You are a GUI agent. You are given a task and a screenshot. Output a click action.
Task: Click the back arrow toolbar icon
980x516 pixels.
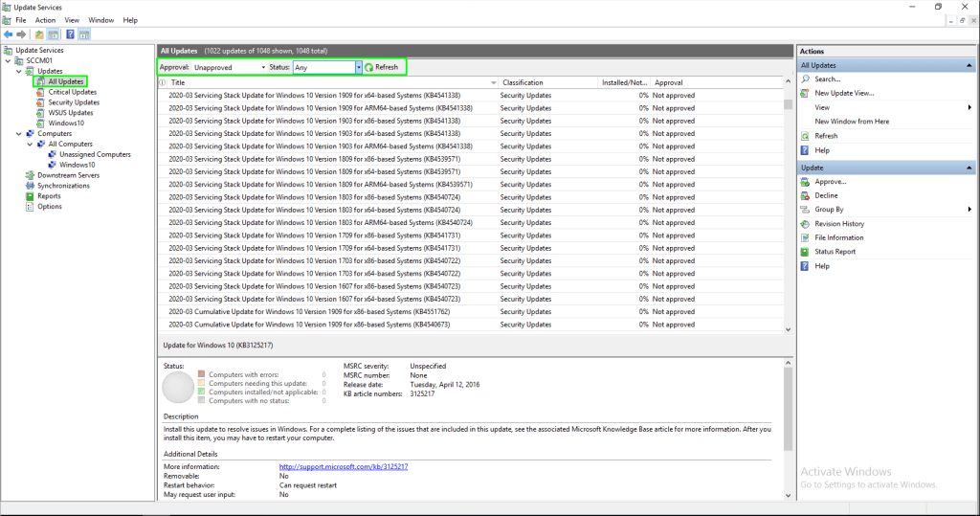9,34
